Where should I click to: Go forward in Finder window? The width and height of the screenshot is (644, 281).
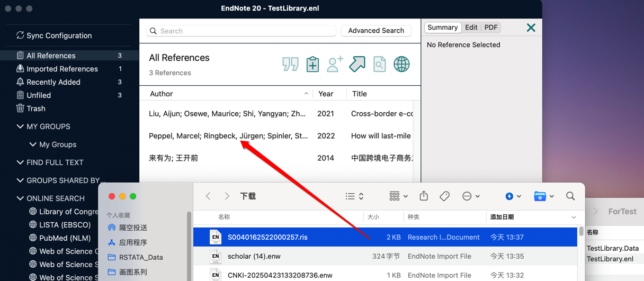click(x=227, y=196)
